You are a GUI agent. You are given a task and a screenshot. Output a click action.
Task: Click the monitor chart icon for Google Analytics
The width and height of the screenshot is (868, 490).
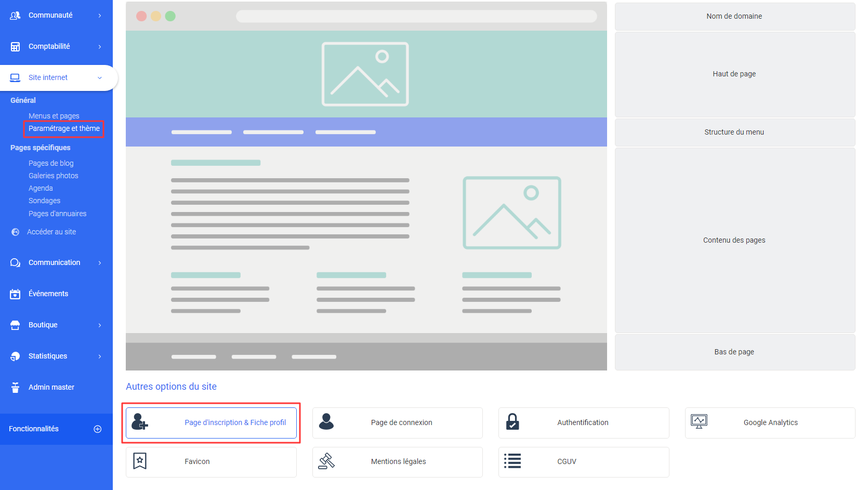[699, 421]
